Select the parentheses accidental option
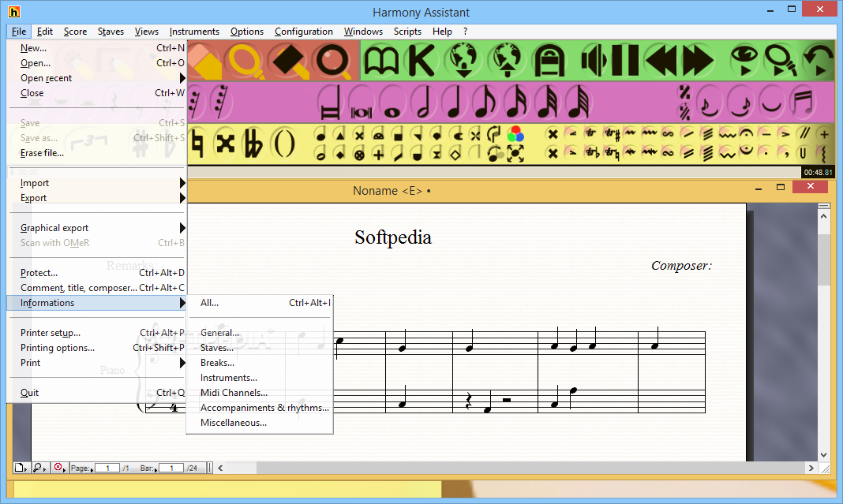 coord(284,144)
